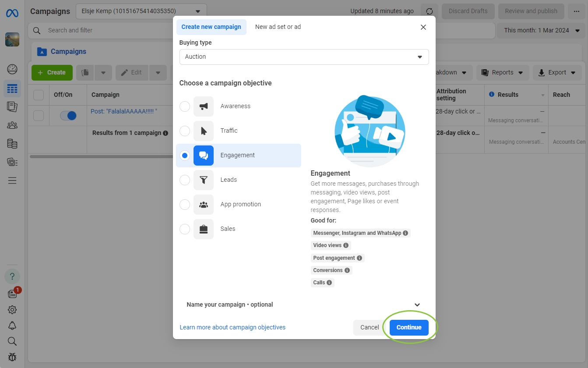Select the Create new campaign tab

coord(211,27)
